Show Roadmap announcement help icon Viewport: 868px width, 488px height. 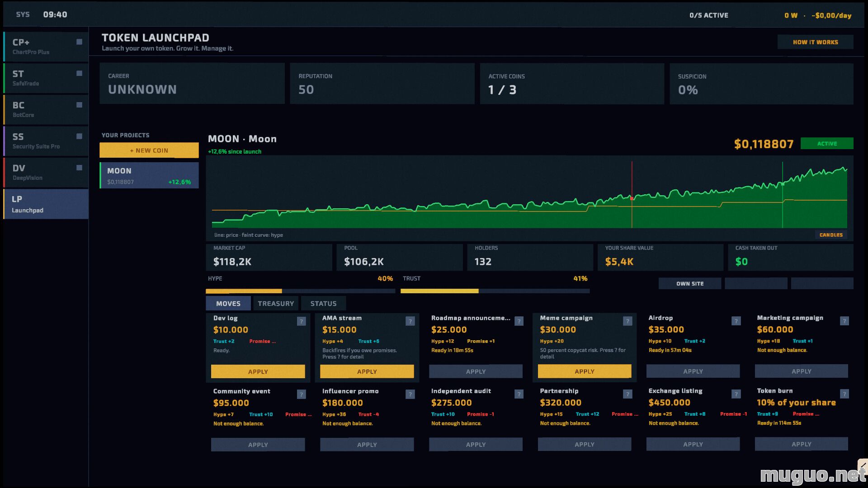pos(519,321)
